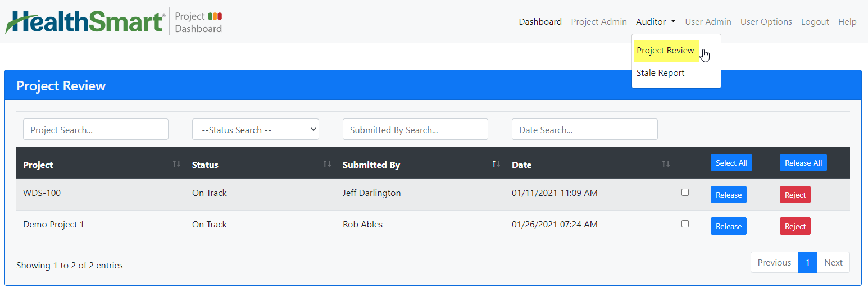This screenshot has height=292, width=868.
Task: Click the Release All button
Action: click(803, 163)
